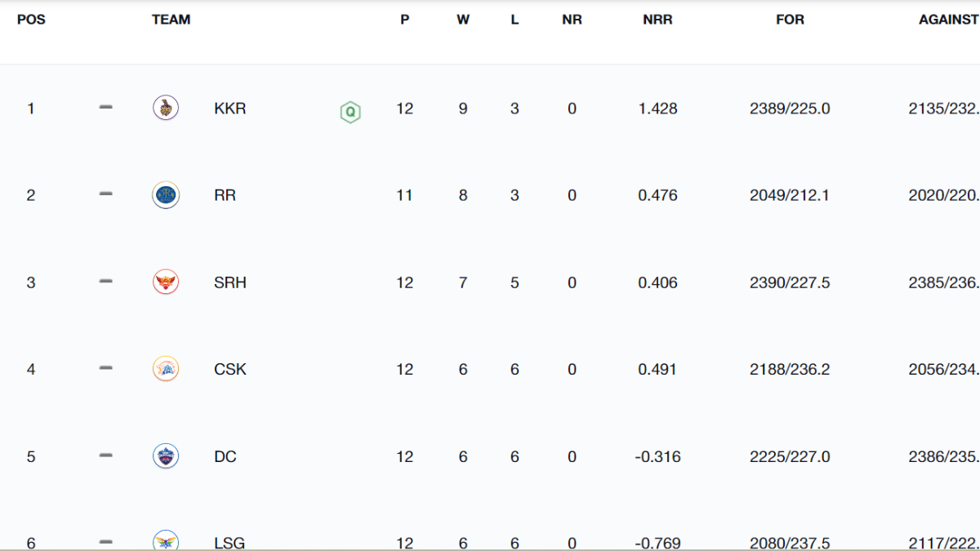Select the FOR column header

790,20
